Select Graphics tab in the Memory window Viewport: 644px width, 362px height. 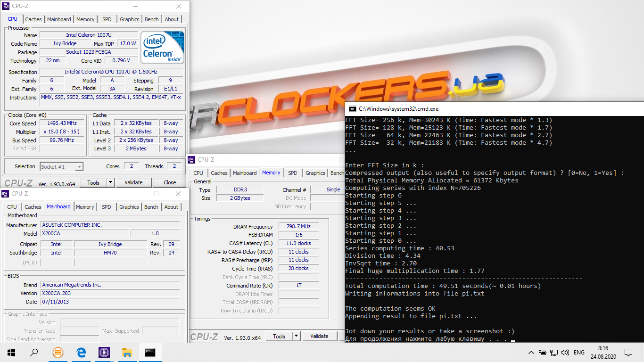(x=315, y=173)
